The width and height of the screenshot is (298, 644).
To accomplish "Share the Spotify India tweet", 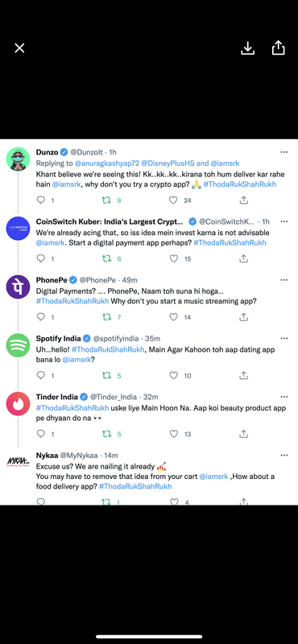I will point(244,375).
